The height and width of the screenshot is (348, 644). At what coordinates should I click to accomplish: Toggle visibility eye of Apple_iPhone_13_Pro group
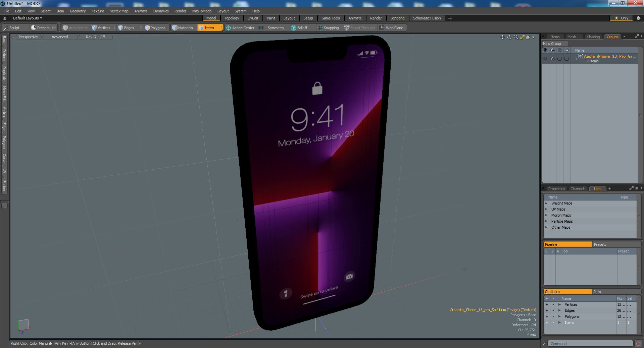click(545, 59)
